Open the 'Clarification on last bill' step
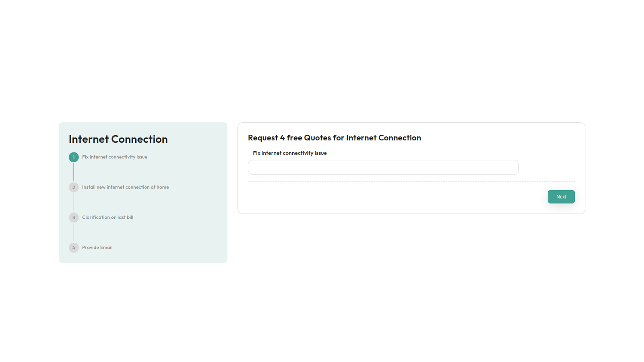Viewport: 644px width, 362px height. point(107,218)
